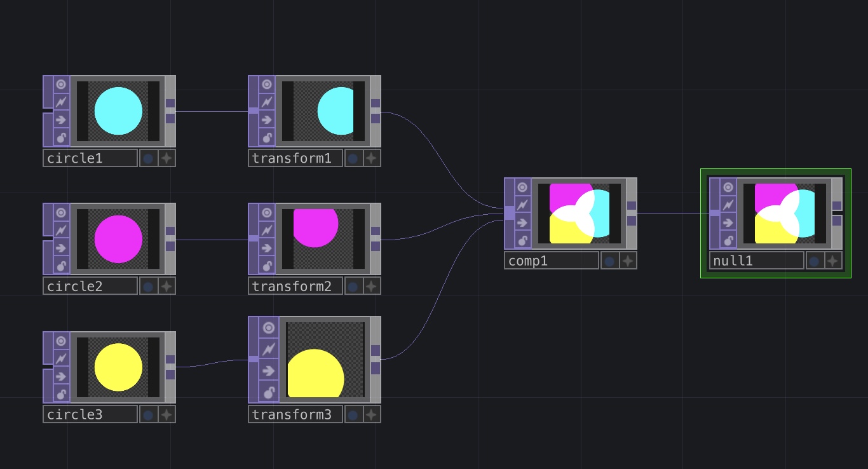
Task: Toggle the blue display dot on comp1
Action: coord(609,261)
